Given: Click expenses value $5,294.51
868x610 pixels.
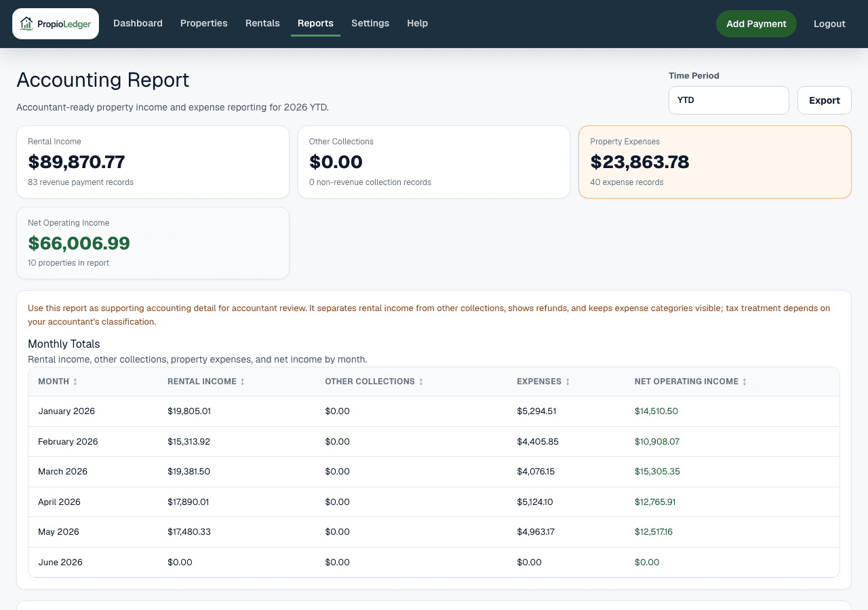Looking at the screenshot, I should [536, 411].
